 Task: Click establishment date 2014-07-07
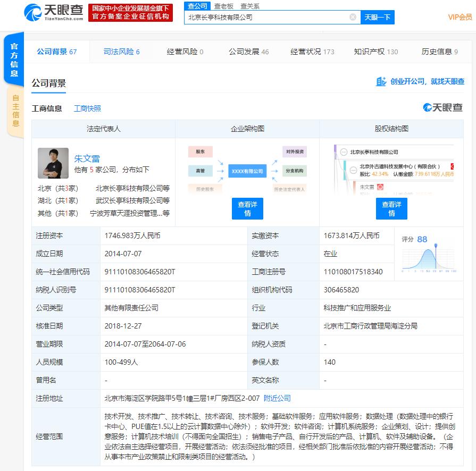tap(123, 254)
